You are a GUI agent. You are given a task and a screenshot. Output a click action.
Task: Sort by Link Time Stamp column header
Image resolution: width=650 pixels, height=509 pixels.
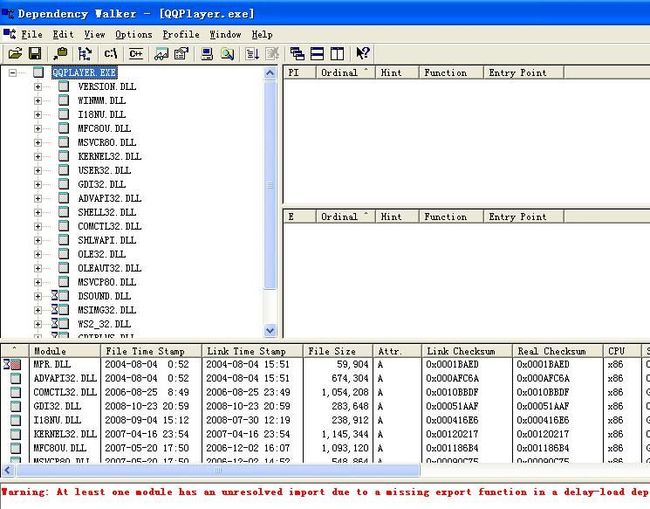click(x=252, y=351)
